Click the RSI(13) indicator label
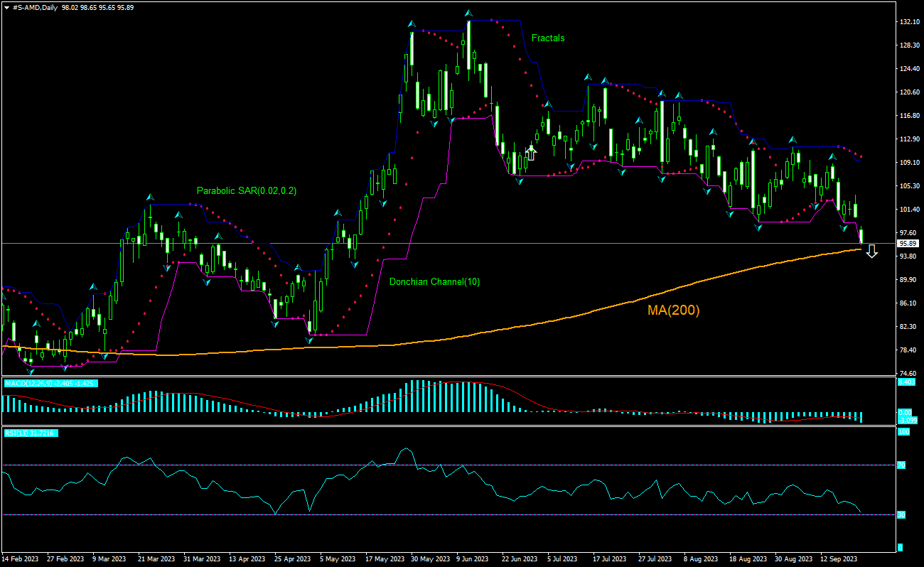924x567 pixels. pyautogui.click(x=30, y=433)
